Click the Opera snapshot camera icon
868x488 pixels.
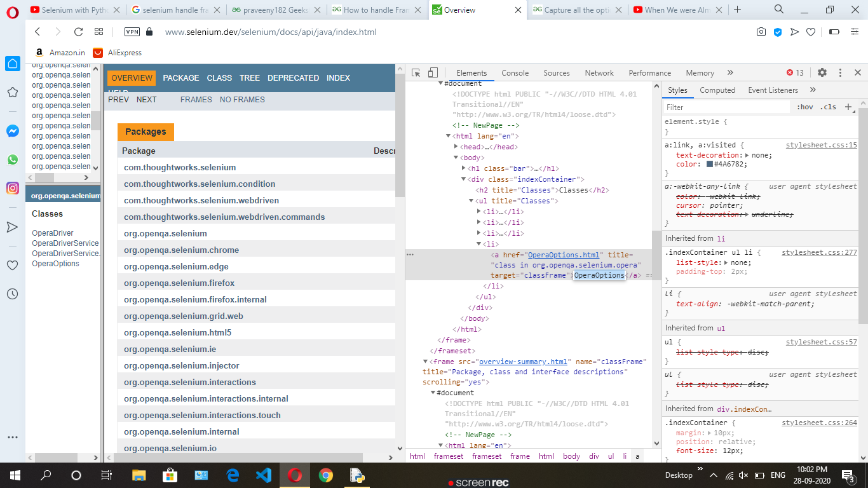[x=761, y=32]
